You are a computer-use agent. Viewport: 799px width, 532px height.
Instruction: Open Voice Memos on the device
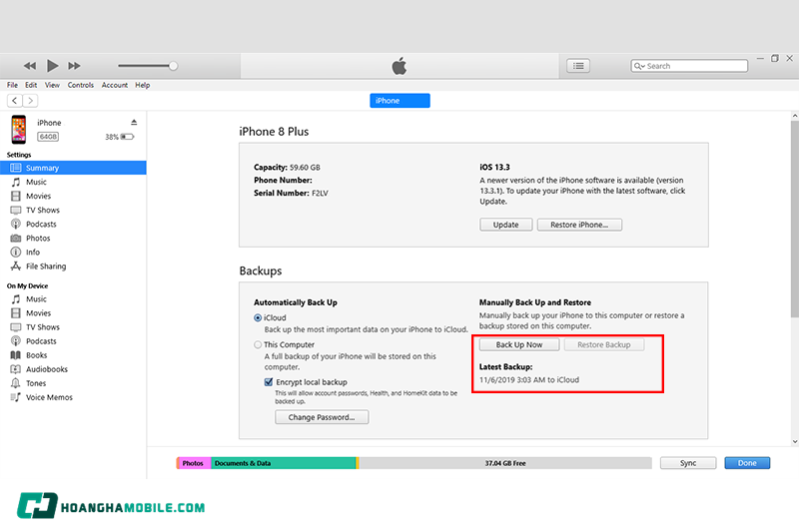click(49, 397)
